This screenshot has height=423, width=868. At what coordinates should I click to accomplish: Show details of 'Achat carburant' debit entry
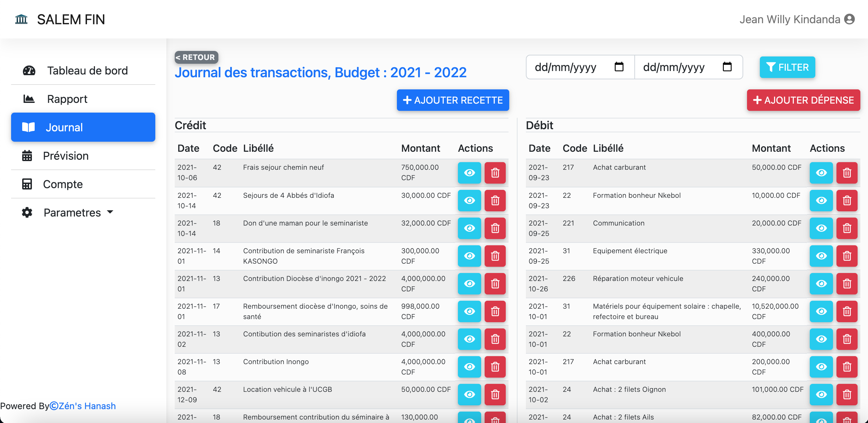[x=821, y=173]
